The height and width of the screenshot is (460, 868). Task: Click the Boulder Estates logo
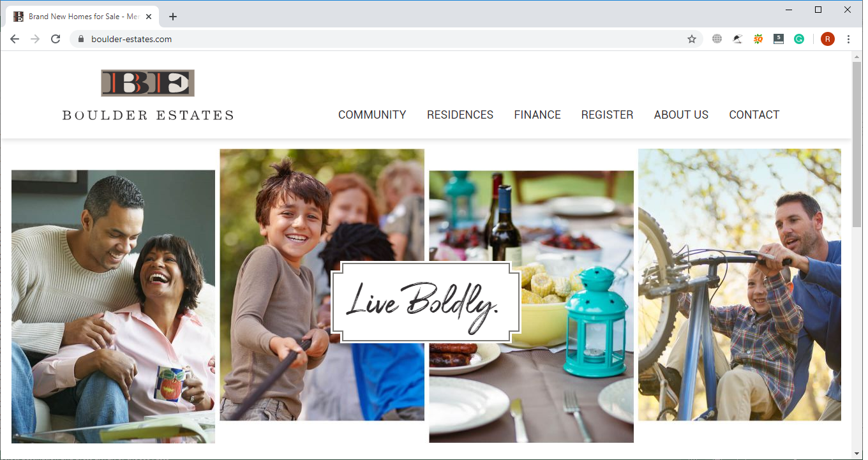[x=147, y=94]
